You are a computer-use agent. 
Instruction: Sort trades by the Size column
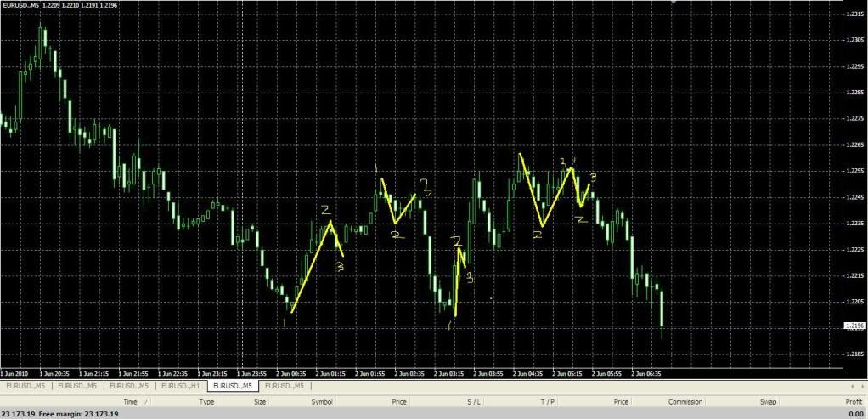tap(260, 401)
